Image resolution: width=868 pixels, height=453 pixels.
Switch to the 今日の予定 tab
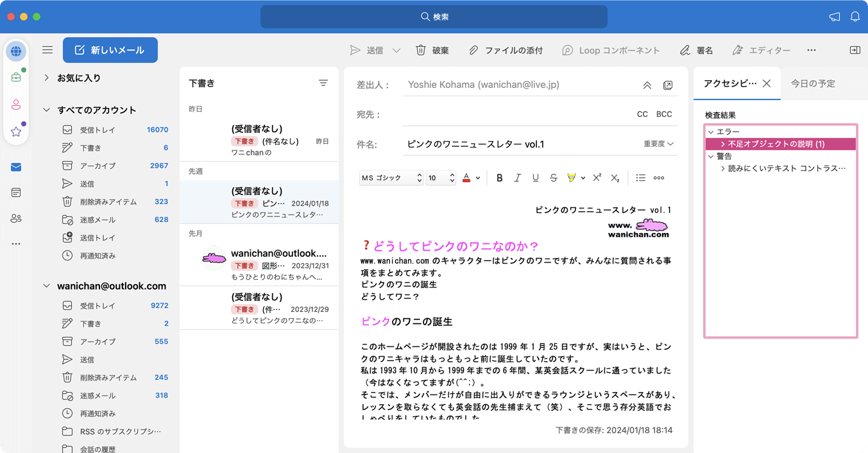pyautogui.click(x=813, y=83)
